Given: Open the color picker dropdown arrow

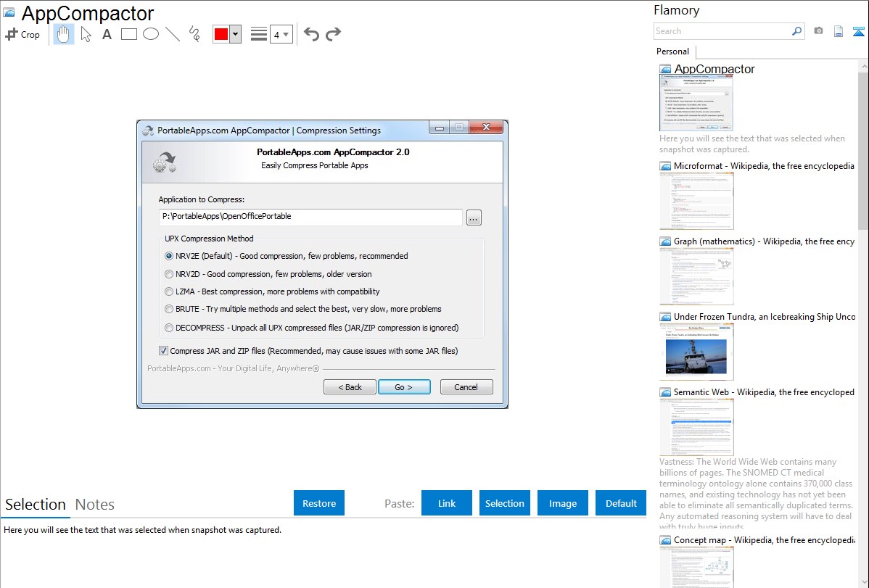Looking at the screenshot, I should 235,34.
